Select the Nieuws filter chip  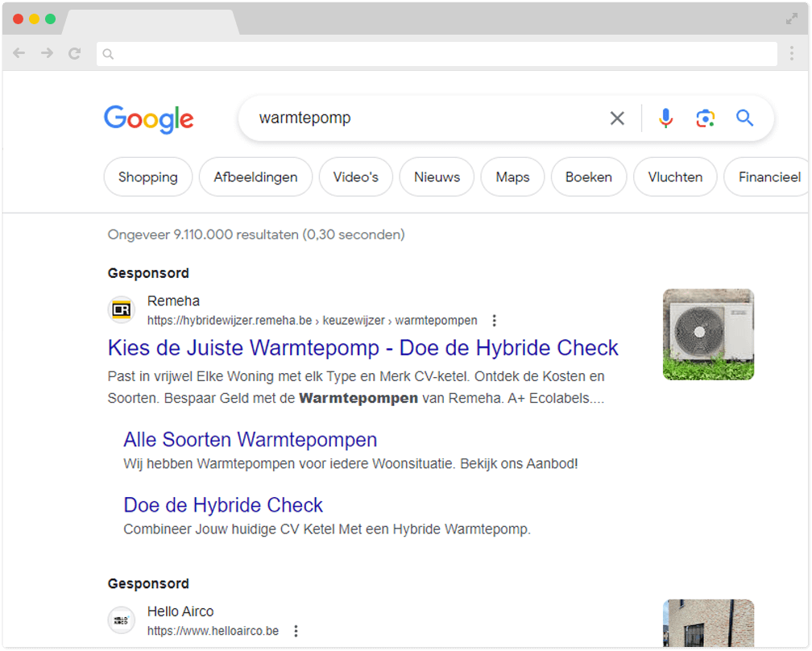pos(437,177)
